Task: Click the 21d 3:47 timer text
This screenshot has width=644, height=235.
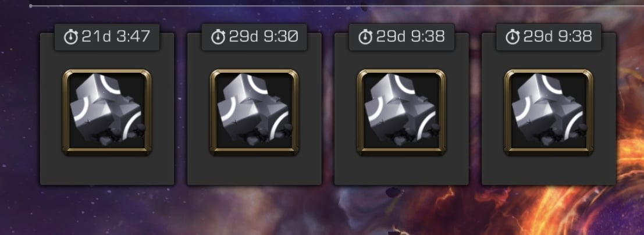Action: [115, 37]
